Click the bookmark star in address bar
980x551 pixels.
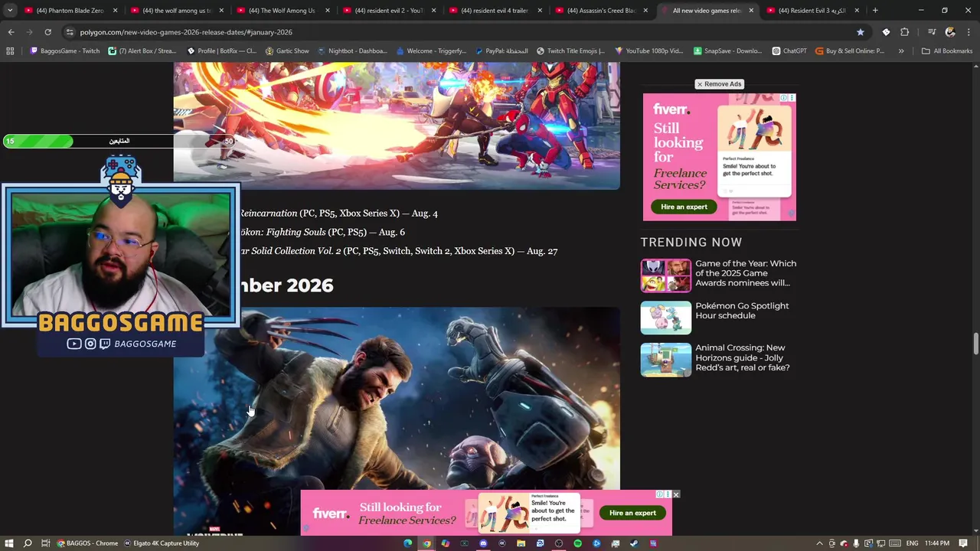(861, 32)
